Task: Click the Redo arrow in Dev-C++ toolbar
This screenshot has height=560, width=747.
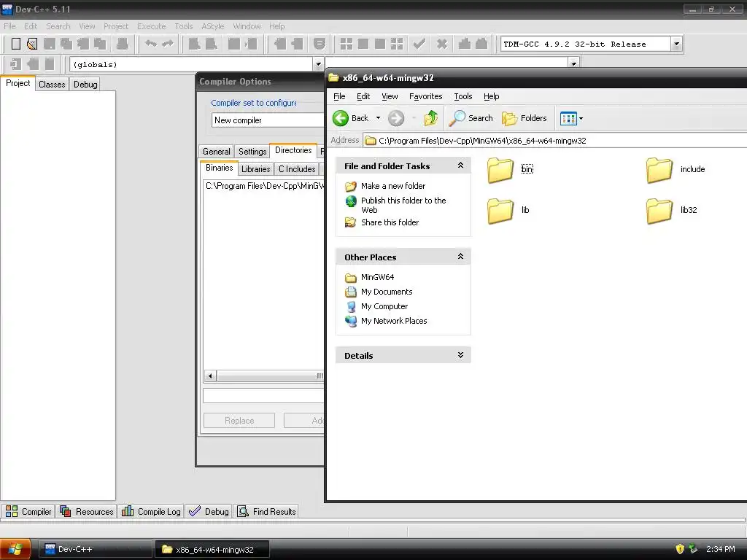Action: click(168, 44)
